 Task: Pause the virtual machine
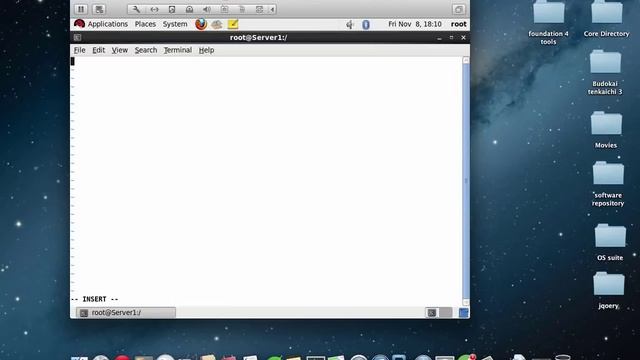coord(81,9)
